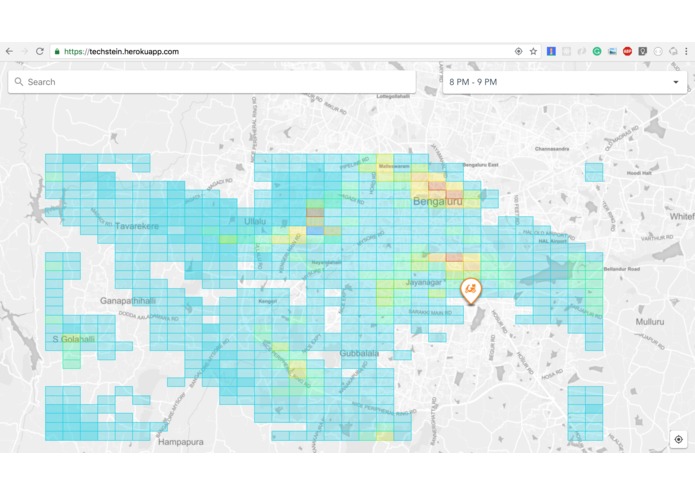
Task: Click the green secure padlock icon
Action: pos(57,51)
